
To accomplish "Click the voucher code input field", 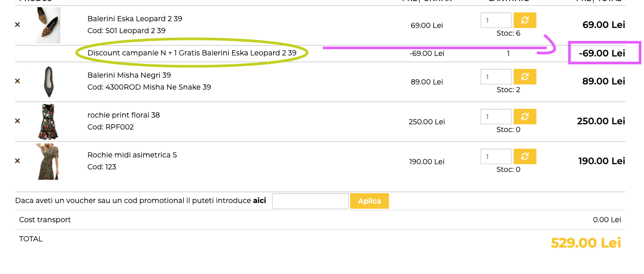I will click(310, 201).
